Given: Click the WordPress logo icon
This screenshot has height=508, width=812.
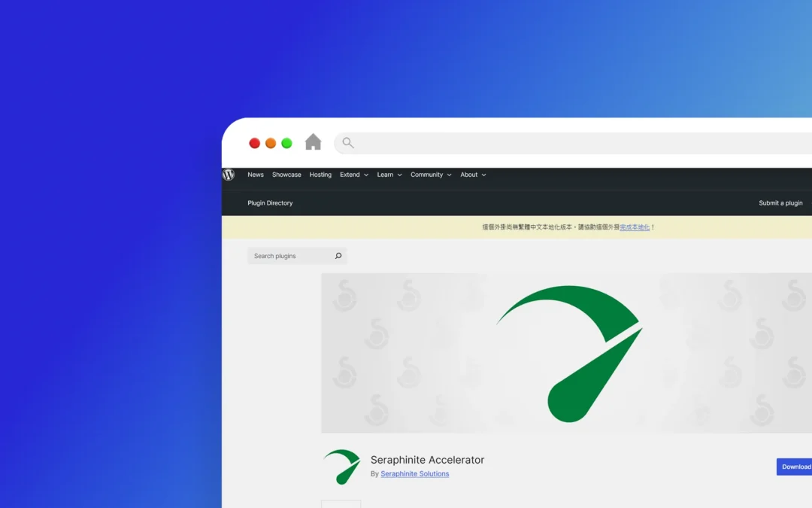Looking at the screenshot, I should 229,175.
